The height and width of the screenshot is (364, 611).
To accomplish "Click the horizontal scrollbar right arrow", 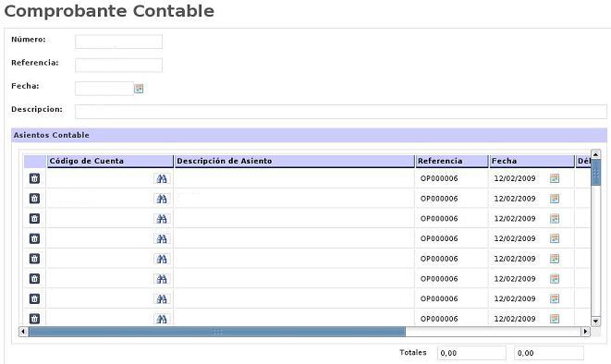I will (x=585, y=332).
